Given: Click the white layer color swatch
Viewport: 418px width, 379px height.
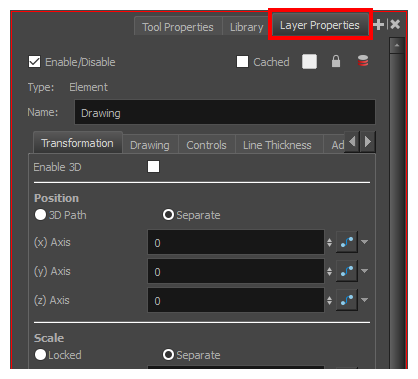Looking at the screenshot, I should (x=309, y=62).
